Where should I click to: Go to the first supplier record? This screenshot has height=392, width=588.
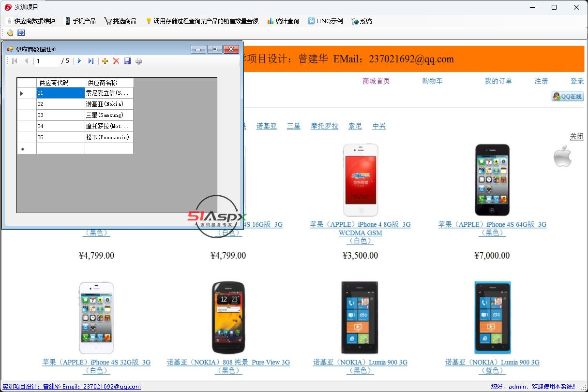[15, 61]
